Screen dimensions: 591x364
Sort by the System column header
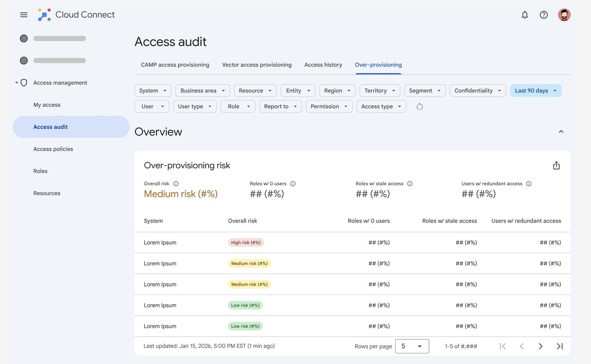click(x=153, y=221)
